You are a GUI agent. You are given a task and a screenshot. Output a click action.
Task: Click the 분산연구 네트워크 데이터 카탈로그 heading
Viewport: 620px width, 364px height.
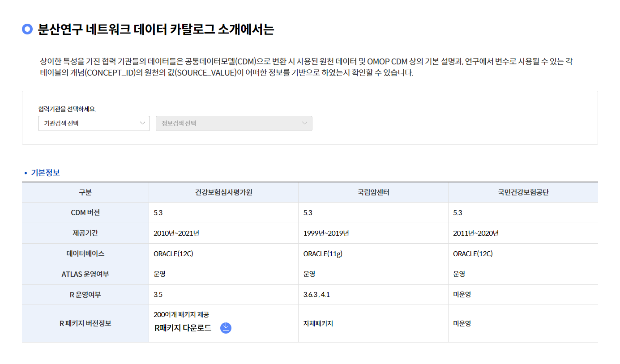point(156,30)
